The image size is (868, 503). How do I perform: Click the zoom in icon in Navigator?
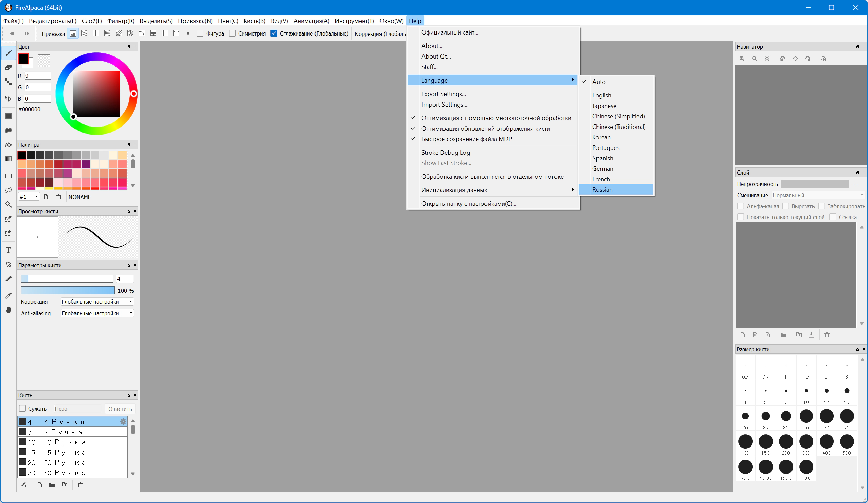tap(742, 59)
